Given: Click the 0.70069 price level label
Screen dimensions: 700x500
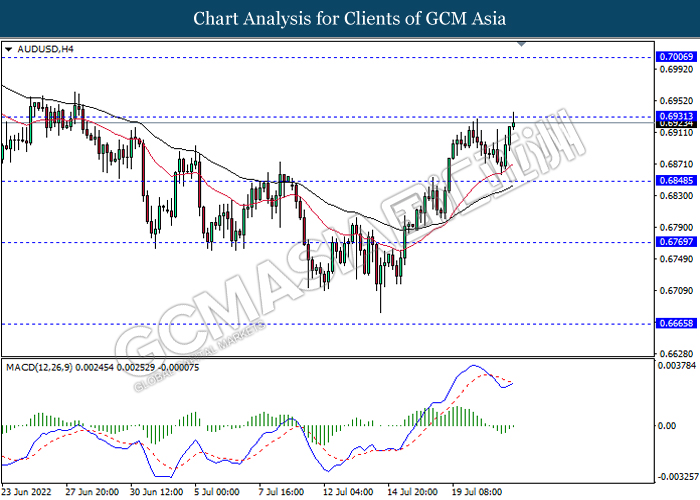Looking at the screenshot, I should (x=676, y=57).
